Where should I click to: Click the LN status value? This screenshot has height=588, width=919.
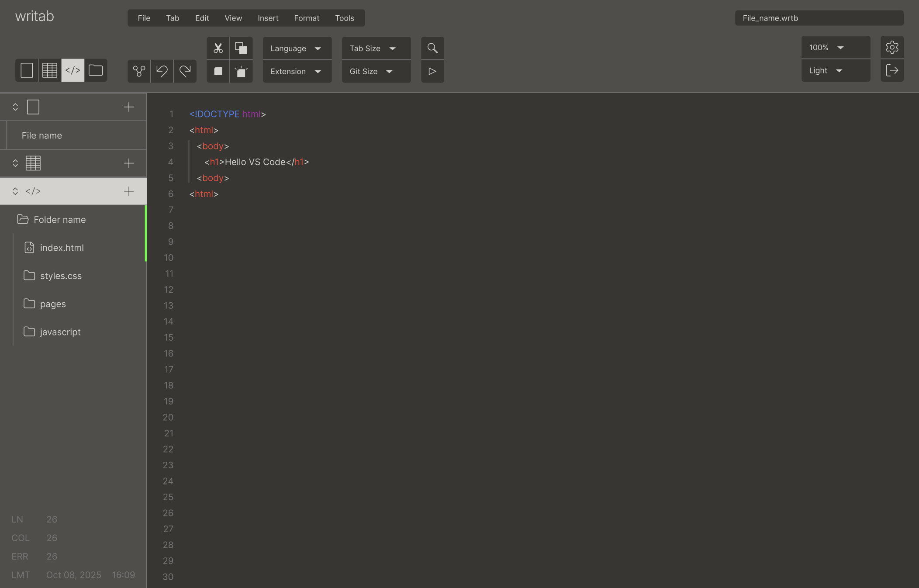tap(52, 519)
